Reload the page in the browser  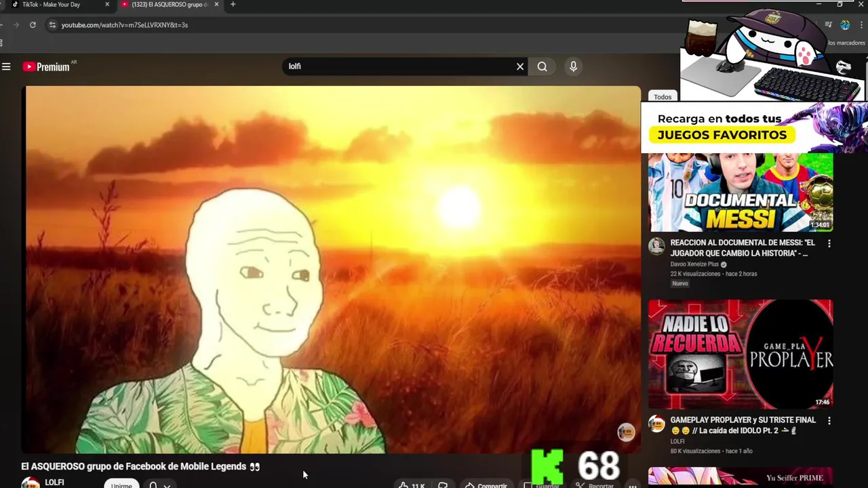33,25
